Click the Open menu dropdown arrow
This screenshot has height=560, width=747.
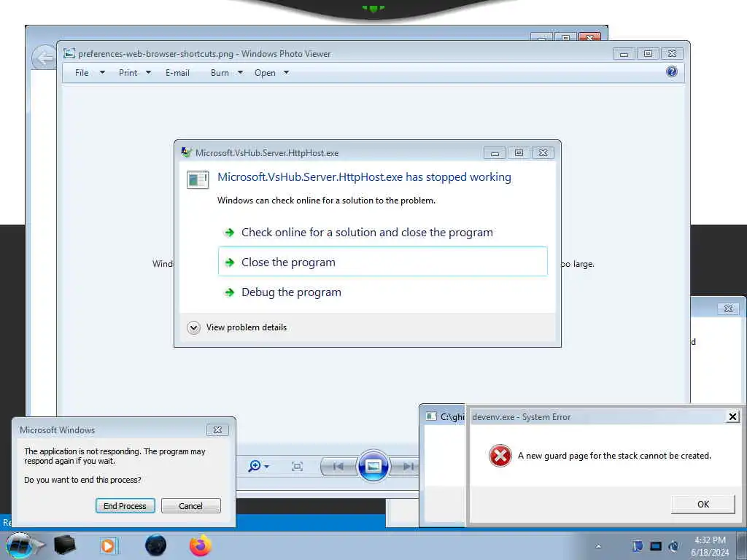(286, 72)
